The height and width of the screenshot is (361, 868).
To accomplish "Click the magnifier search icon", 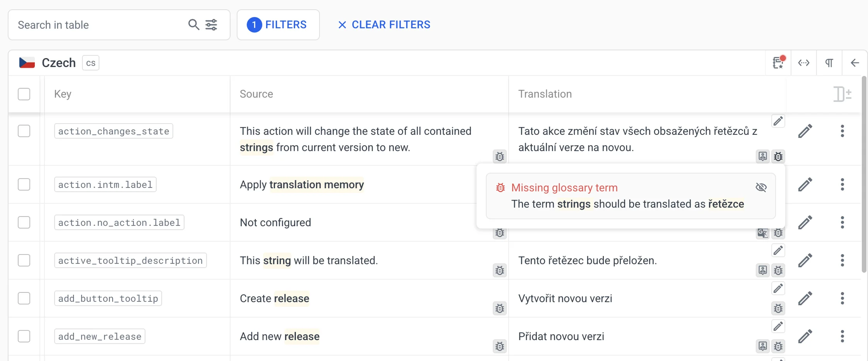I will point(194,25).
